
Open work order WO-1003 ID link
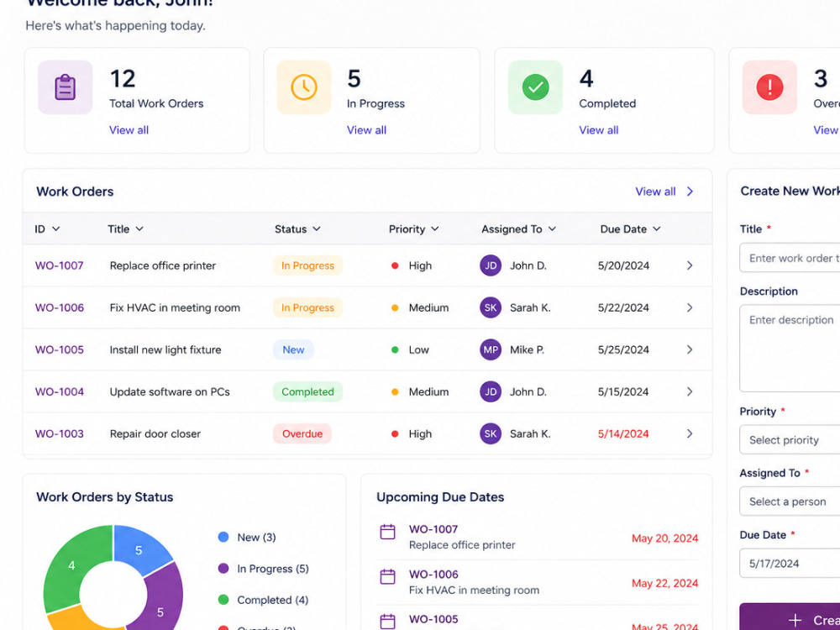click(60, 434)
